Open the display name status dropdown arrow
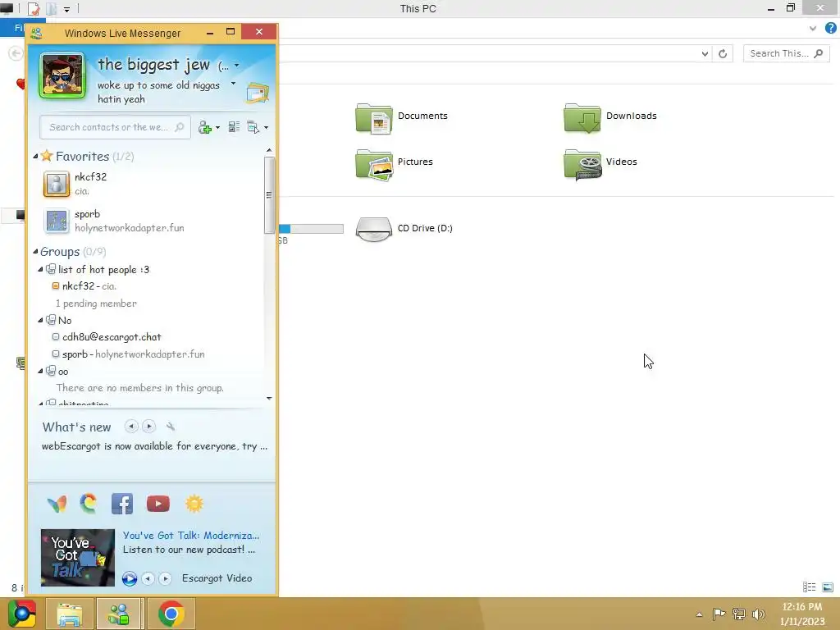 237,66
